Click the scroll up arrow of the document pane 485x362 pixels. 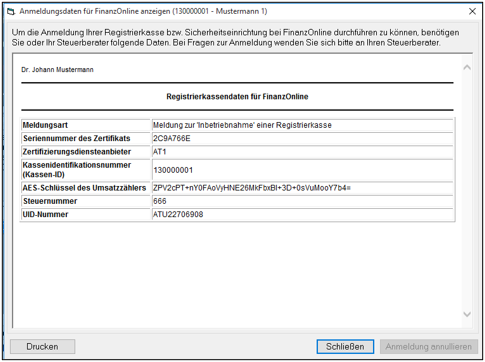[467, 68]
